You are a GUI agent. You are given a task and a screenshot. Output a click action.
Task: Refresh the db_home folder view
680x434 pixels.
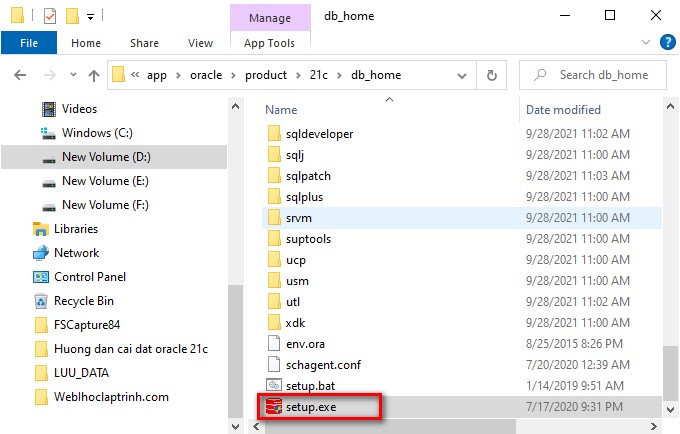coord(491,75)
